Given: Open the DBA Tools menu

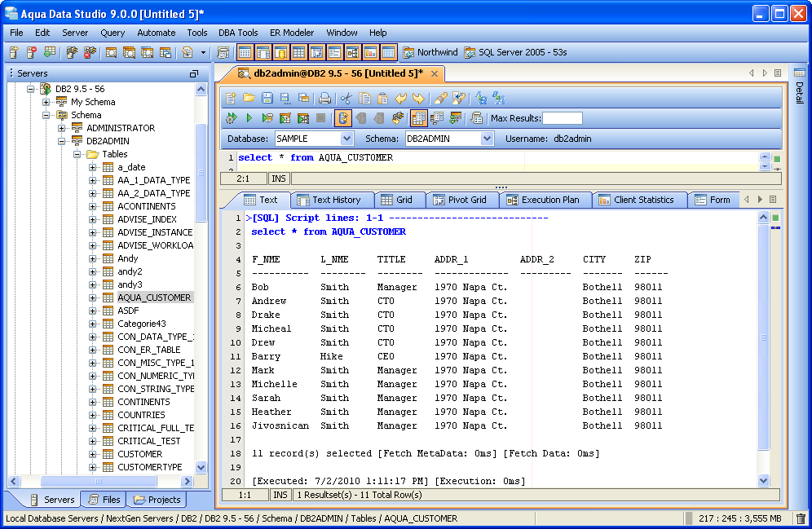Looking at the screenshot, I should coord(238,33).
